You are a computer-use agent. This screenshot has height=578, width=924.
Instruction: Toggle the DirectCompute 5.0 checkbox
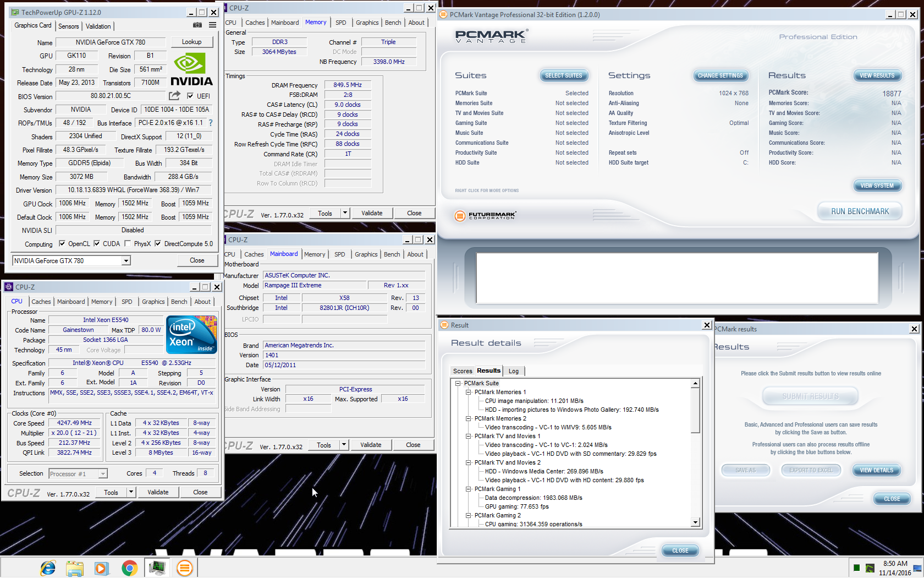158,243
